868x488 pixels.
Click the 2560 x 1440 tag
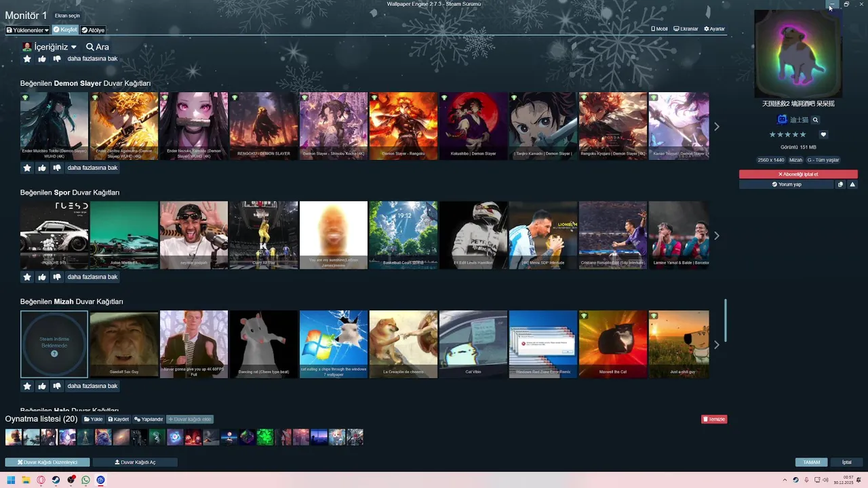coord(770,160)
